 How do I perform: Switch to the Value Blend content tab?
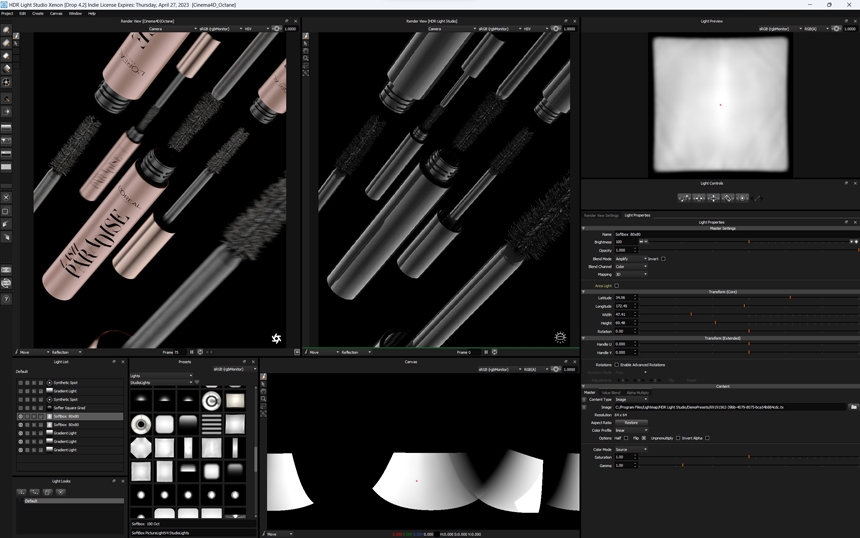click(611, 393)
